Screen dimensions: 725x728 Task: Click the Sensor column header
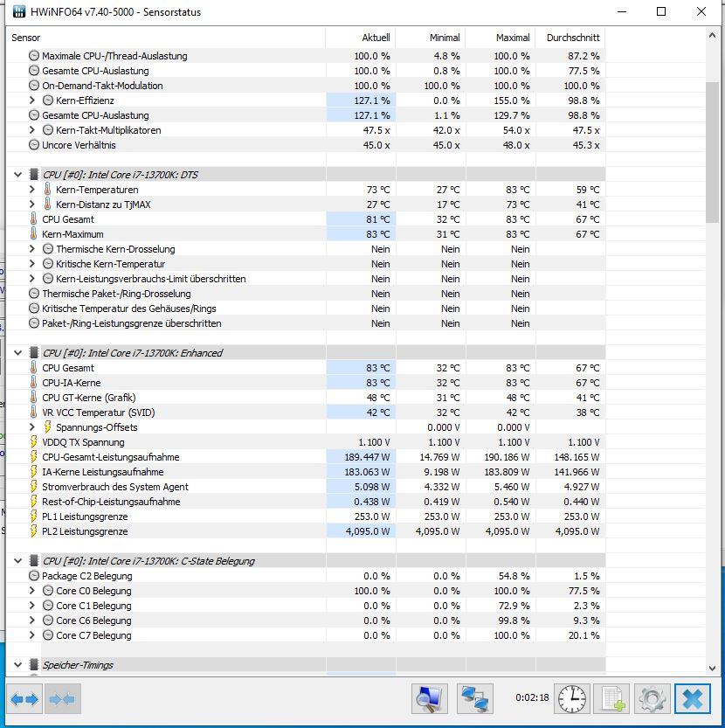(165, 38)
